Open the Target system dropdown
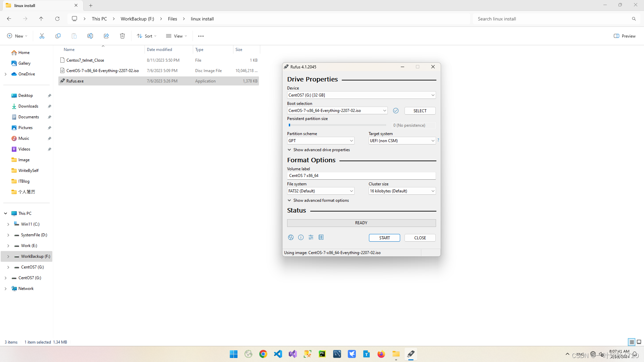Image resolution: width=644 pixels, height=362 pixels. coord(402,141)
